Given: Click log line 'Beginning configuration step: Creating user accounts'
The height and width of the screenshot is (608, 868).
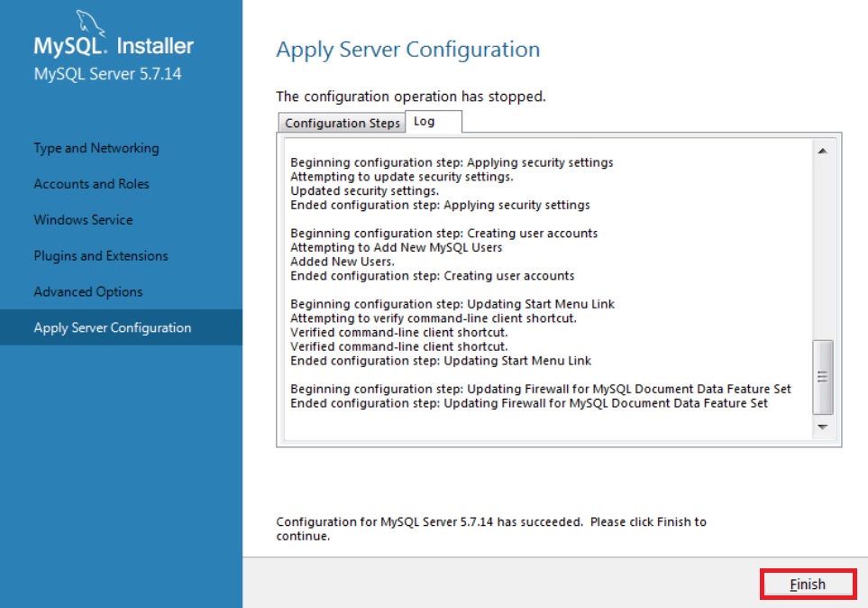Looking at the screenshot, I should pos(444,234).
